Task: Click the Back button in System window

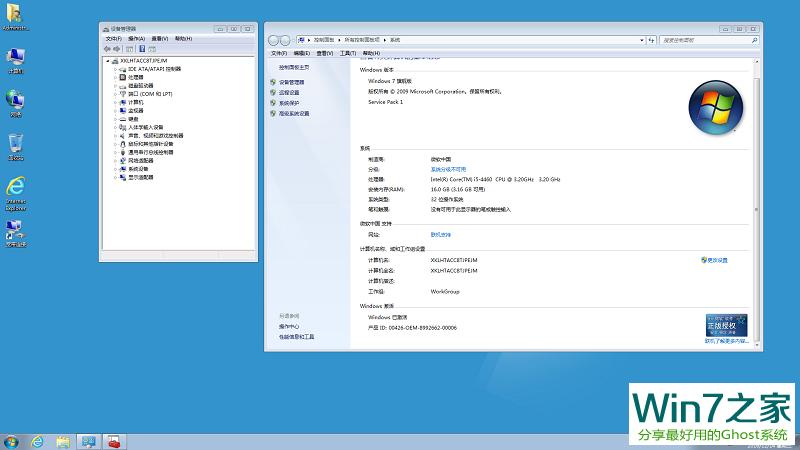Action: click(273, 40)
